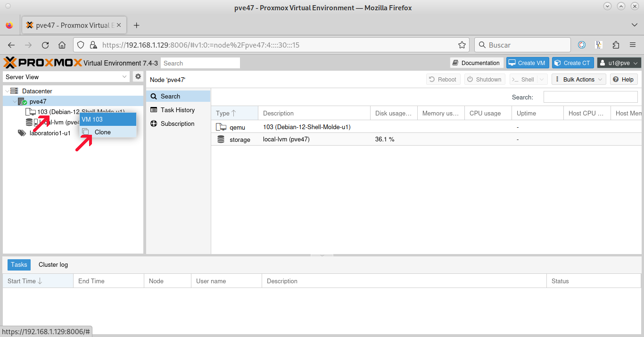Select the Search item in node menu
Screen dimensions: 644x337
click(x=178, y=96)
